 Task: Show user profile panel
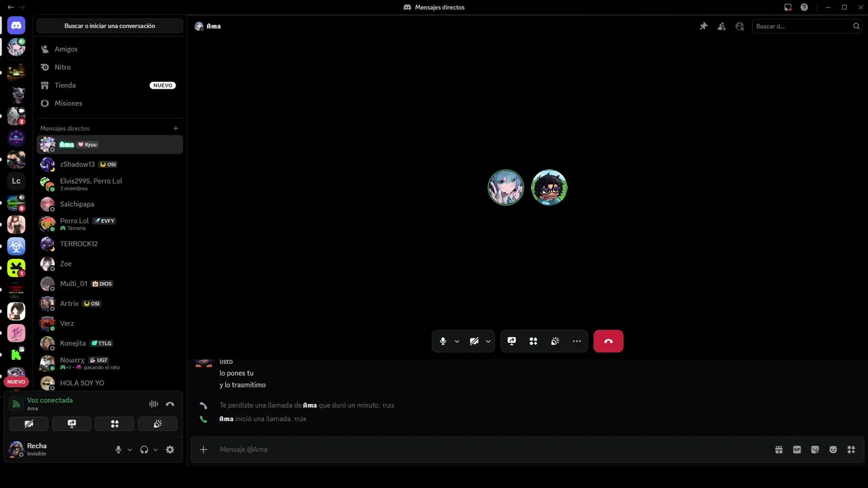click(x=740, y=26)
